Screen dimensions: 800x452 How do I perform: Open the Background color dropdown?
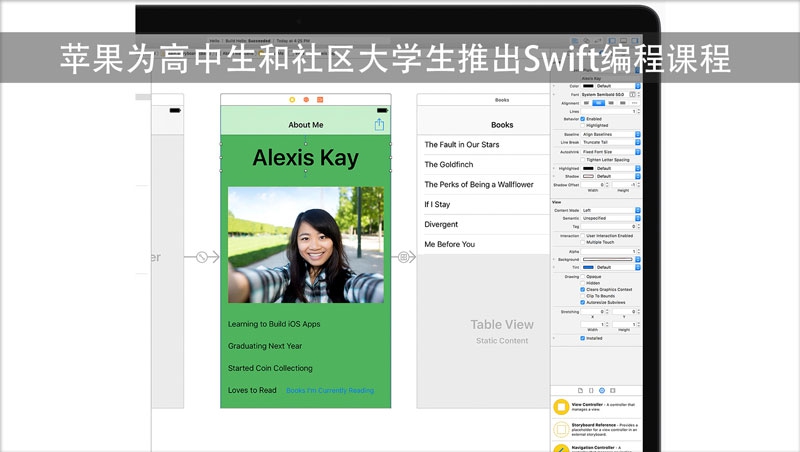pyautogui.click(x=637, y=260)
